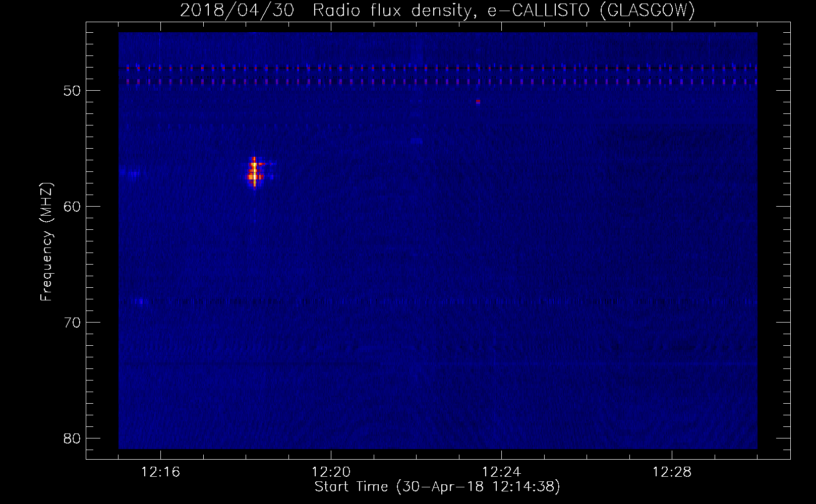Click the isolated red pixel near 51 MHz

(478, 102)
